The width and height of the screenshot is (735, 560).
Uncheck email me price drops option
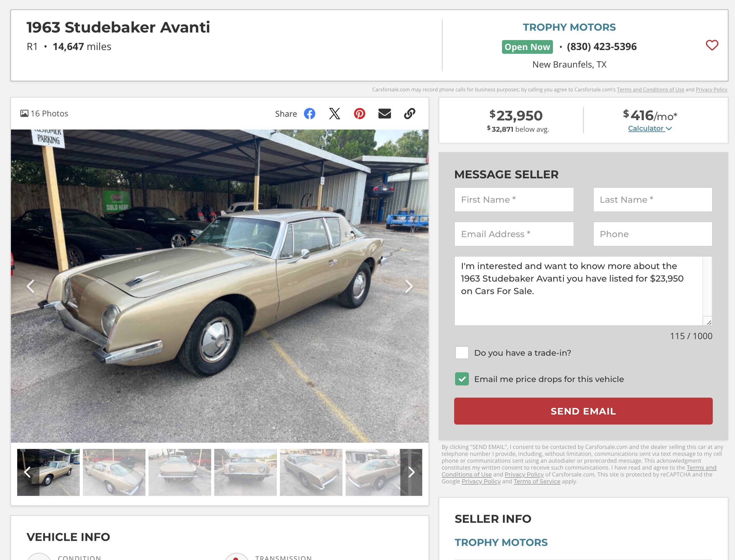(x=462, y=379)
